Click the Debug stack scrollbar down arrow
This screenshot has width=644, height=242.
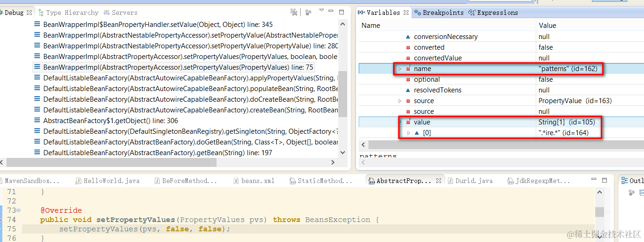(343, 152)
